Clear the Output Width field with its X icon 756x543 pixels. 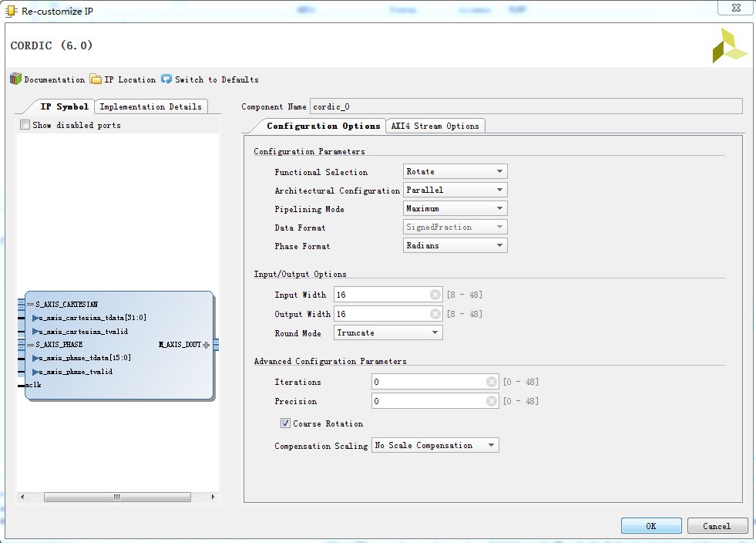(435, 314)
